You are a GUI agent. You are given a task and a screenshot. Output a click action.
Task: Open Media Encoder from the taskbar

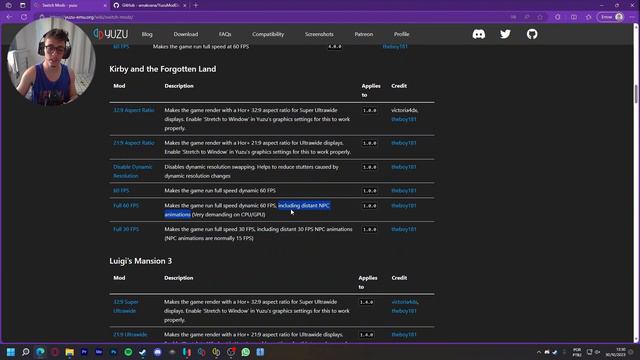point(99,352)
